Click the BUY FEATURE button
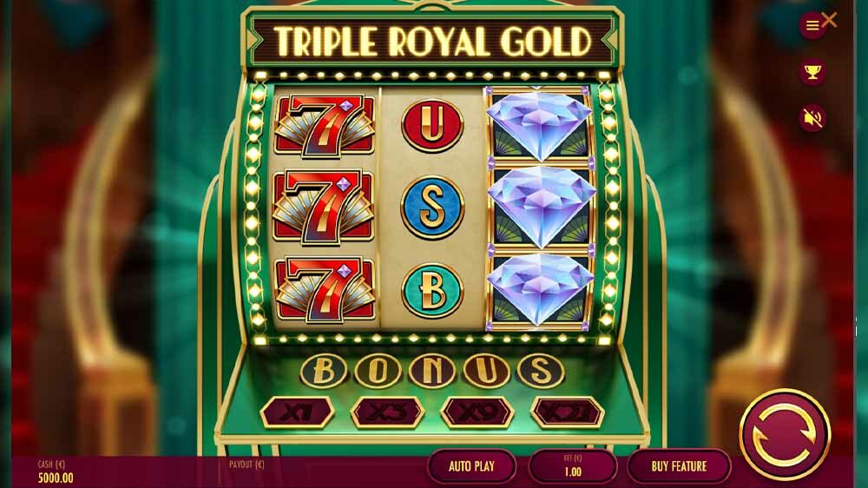This screenshot has width=868, height=488. (x=679, y=466)
